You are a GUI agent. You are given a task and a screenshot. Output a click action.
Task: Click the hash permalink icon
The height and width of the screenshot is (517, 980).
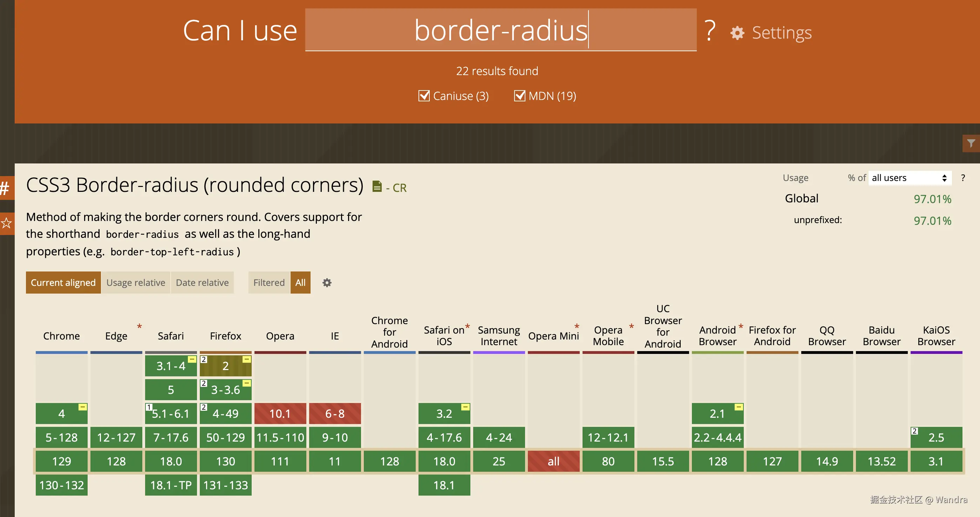tap(5, 188)
